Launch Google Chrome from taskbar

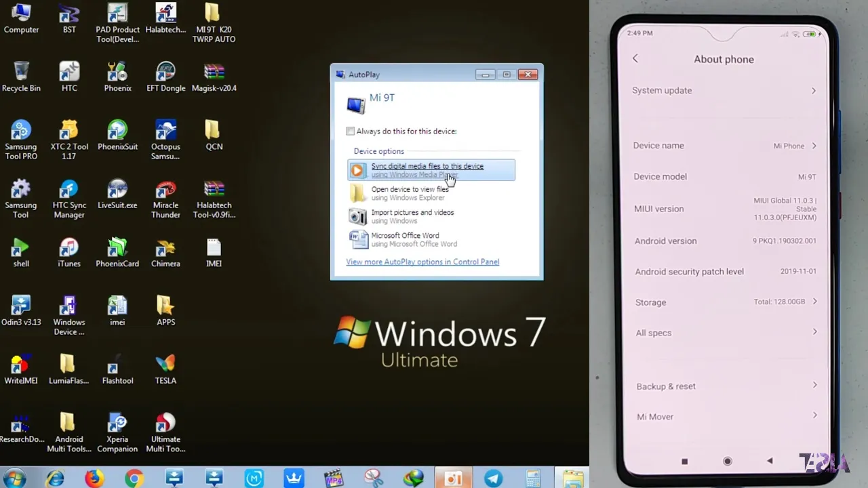pos(134,479)
